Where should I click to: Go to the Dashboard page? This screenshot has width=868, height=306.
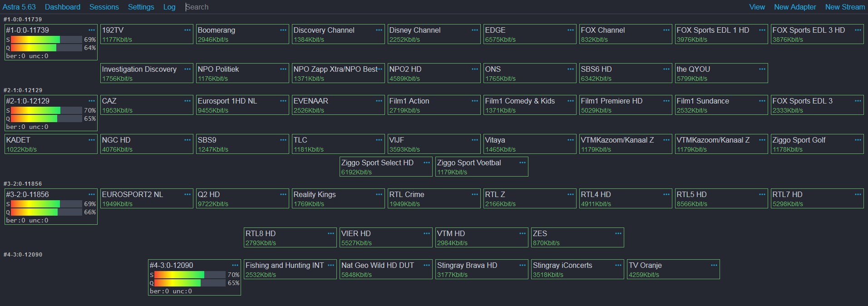[63, 7]
